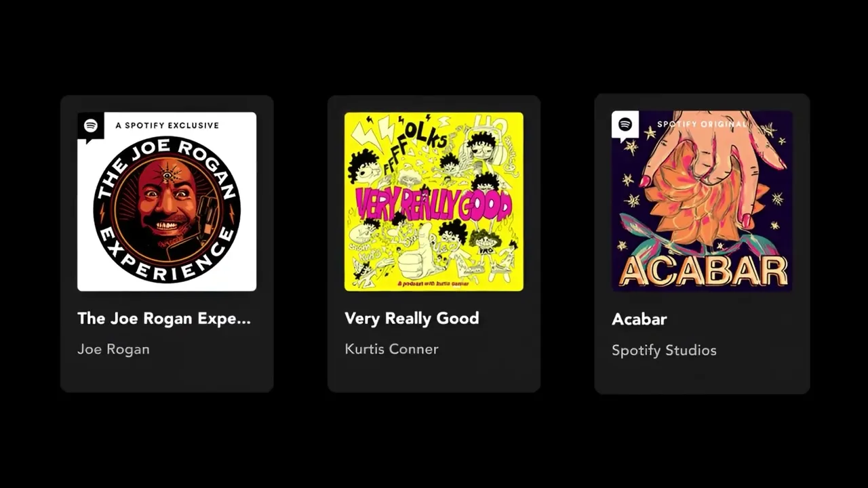Click pink 'VERY REALLY GOOD' lettering in artwork
This screenshot has width=868, height=488.
pos(434,205)
